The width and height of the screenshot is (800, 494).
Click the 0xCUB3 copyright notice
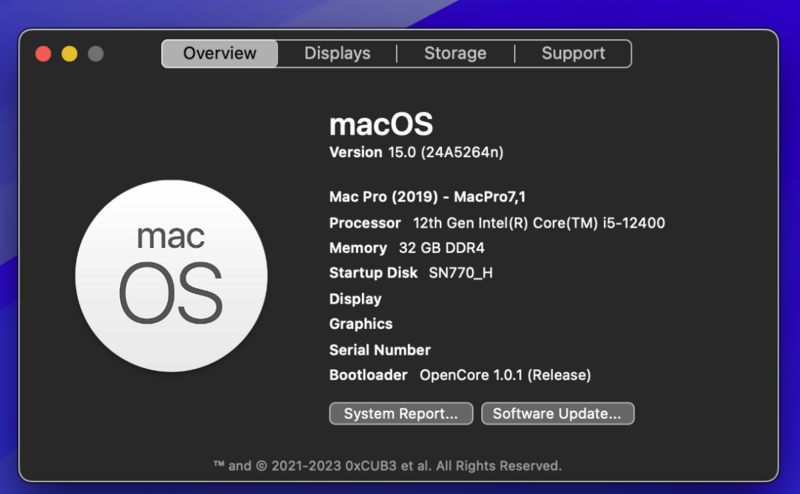(x=388, y=466)
